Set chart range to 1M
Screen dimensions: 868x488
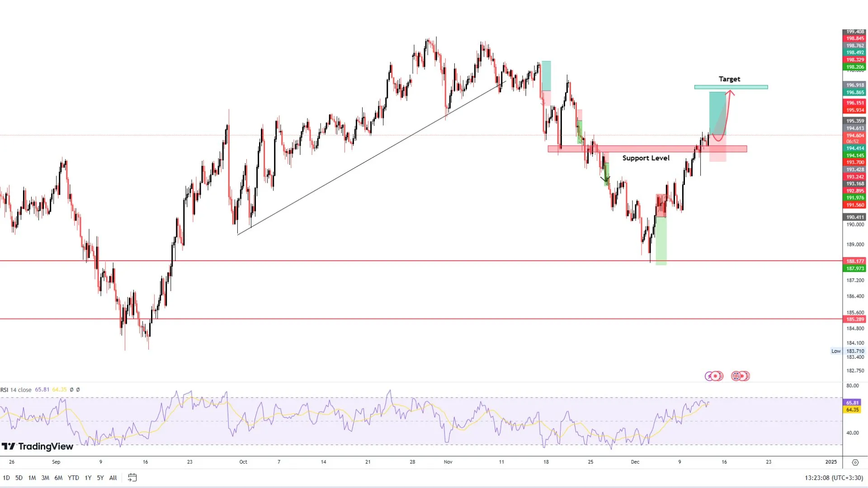coord(32,478)
